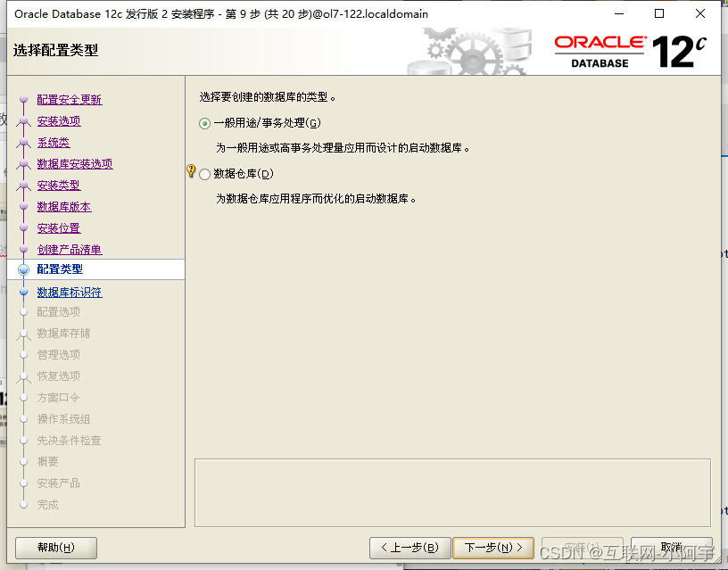This screenshot has width=728, height=570.
Task: Click the disabled 安装 button
Action: pos(583,548)
